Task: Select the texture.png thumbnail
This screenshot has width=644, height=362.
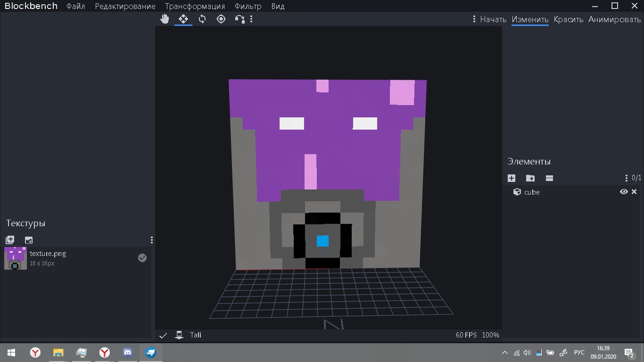Action: coord(16,258)
